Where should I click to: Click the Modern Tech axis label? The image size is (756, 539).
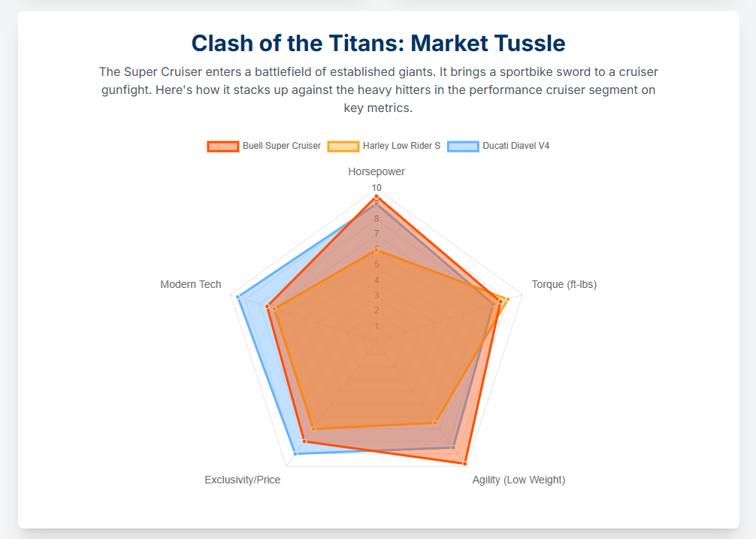(x=191, y=284)
